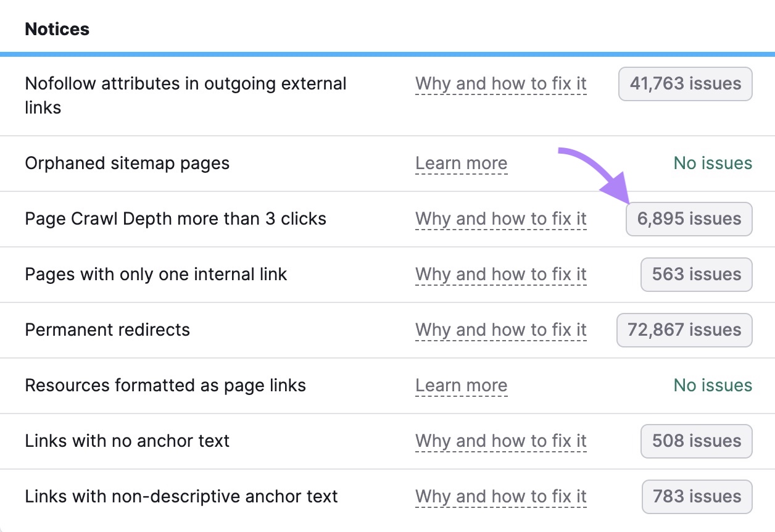Viewport: 775px width, 532px height.
Task: View 783 non-descriptive anchor text issues
Action: coord(697,496)
